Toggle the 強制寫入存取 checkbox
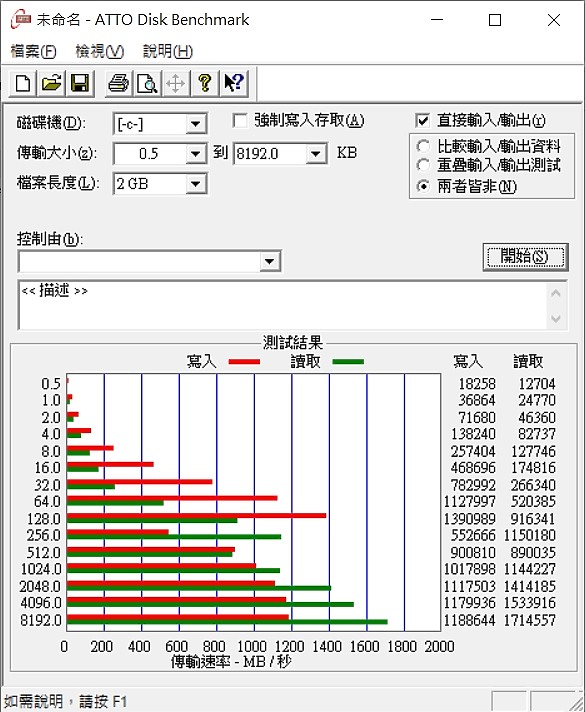Image resolution: width=585 pixels, height=712 pixels. (x=240, y=121)
